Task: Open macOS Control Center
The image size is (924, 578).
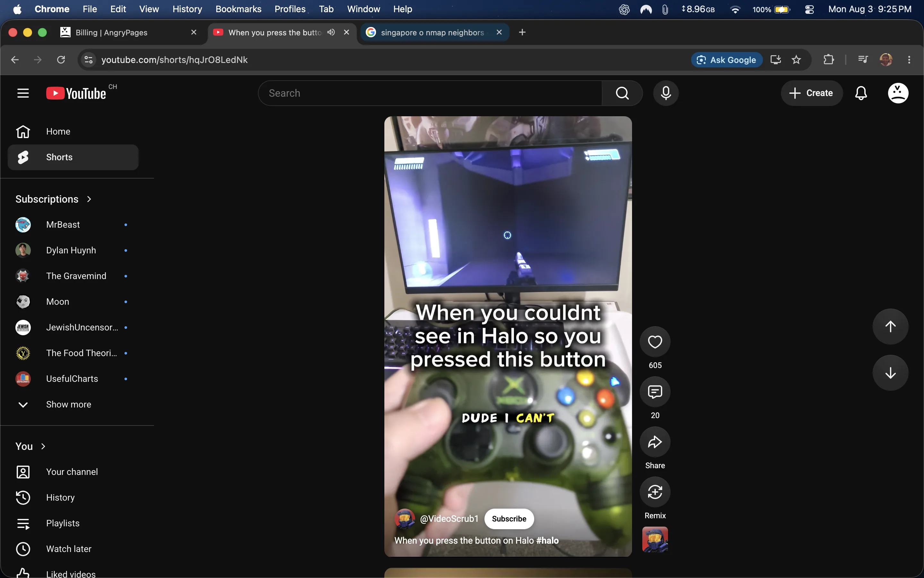Action: click(x=809, y=9)
